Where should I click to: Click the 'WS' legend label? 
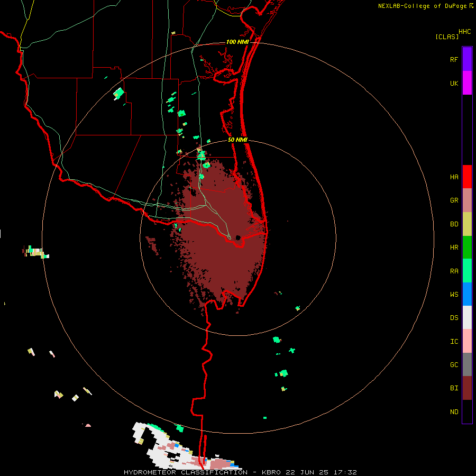454,294
